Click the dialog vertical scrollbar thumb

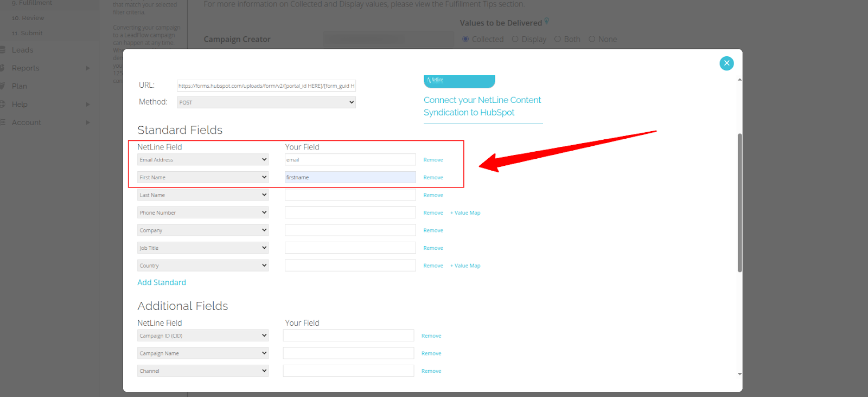click(x=739, y=203)
